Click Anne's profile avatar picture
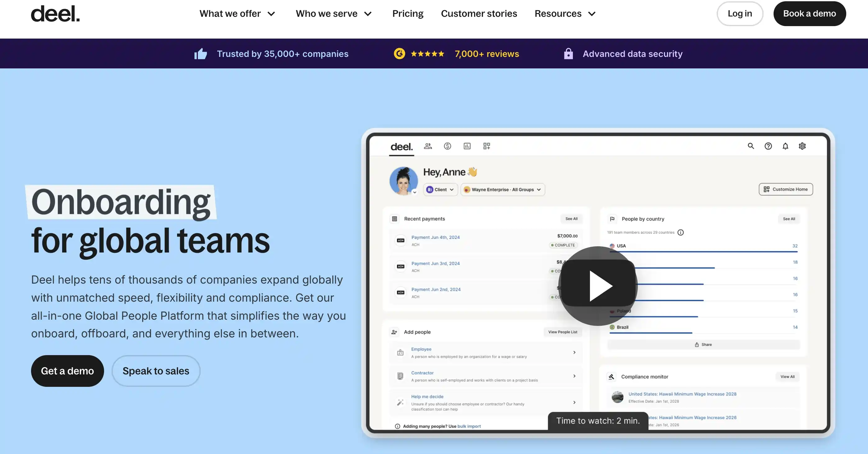Screen dimensions: 868x454 [x=404, y=181]
